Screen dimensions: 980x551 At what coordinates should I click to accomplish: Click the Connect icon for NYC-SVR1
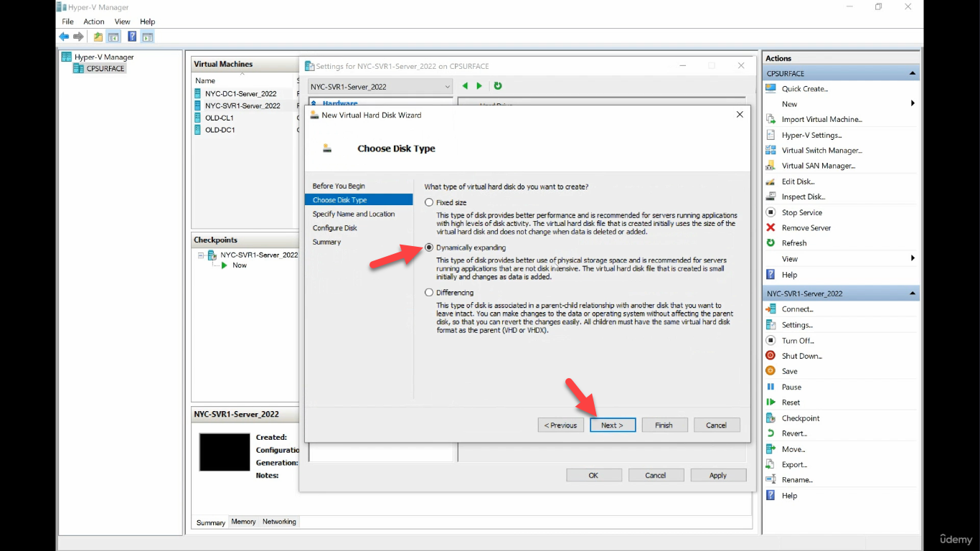771,309
